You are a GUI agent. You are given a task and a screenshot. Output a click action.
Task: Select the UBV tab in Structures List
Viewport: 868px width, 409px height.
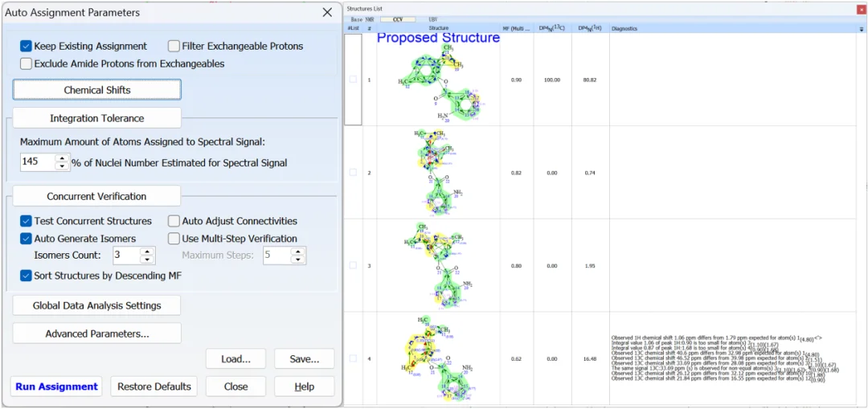coord(433,19)
